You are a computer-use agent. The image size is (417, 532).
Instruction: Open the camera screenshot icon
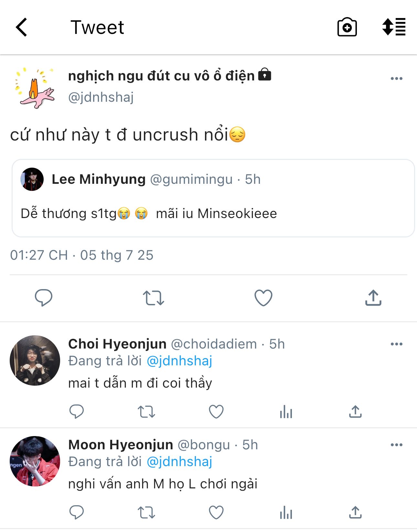(347, 27)
